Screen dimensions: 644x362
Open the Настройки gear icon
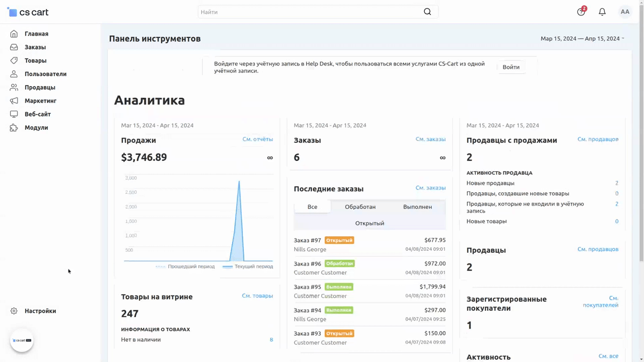pyautogui.click(x=14, y=311)
